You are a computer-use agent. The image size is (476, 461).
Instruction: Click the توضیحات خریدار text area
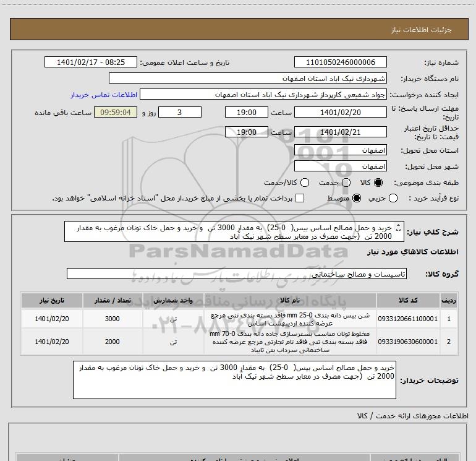pos(234,380)
